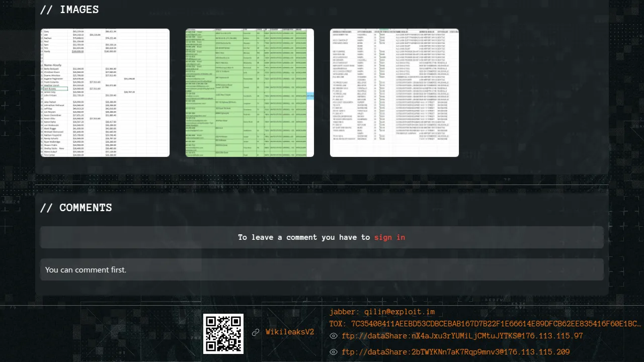Open the first white spreadsheet thumbnail
Viewport: 644px width, 362px height.
click(105, 93)
